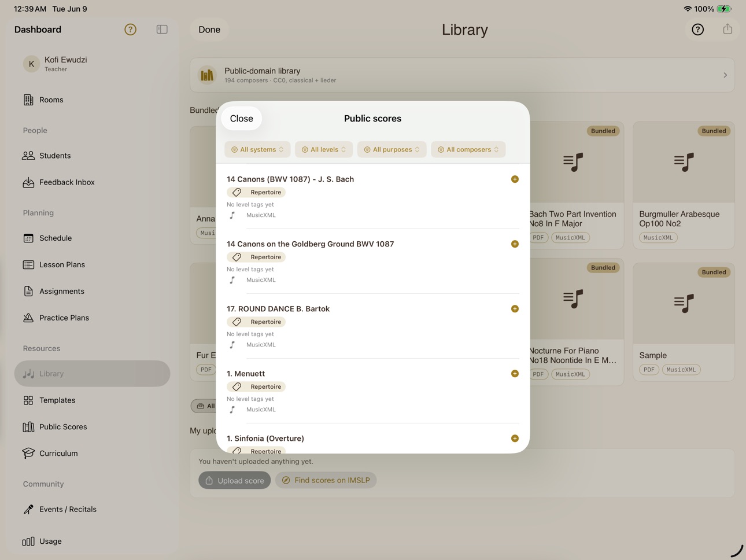Open Rooms in the sidebar

coord(93,100)
